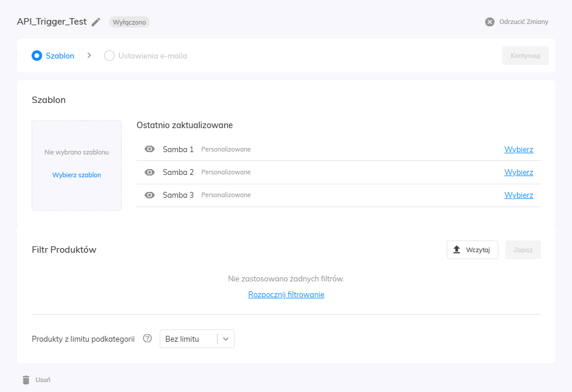The image size is (572, 392).
Task: Click Personalizowane label in Samba 1 row
Action: [226, 149]
